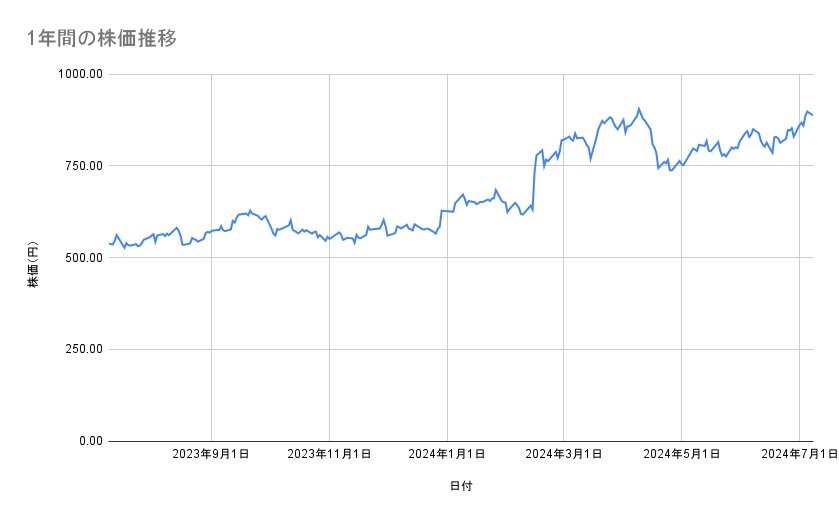Click the highest peak of the blue line
Screen dimensions: 839x519
click(x=639, y=108)
